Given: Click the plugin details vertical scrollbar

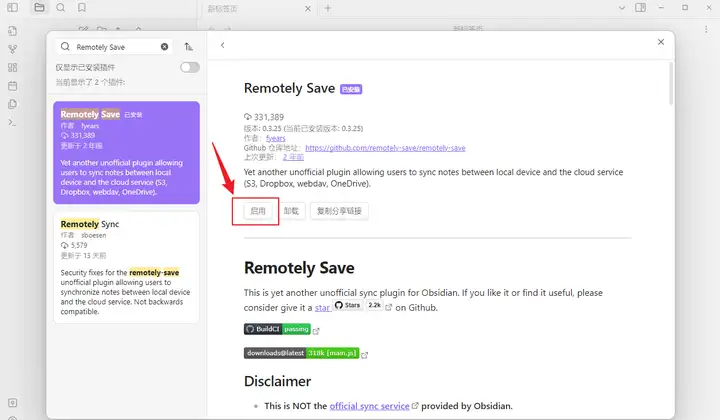Looking at the screenshot, I should pos(671,84).
